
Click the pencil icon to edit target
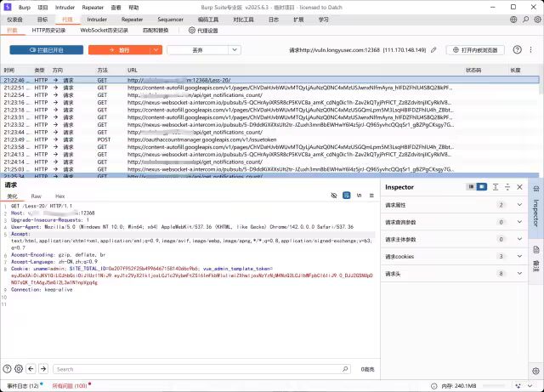point(433,50)
